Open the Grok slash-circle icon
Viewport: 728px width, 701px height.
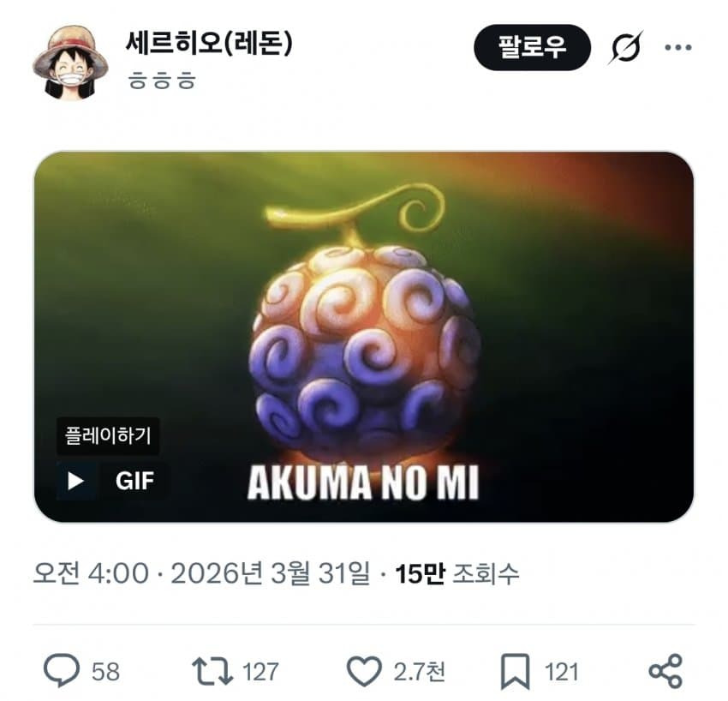pyautogui.click(x=626, y=47)
